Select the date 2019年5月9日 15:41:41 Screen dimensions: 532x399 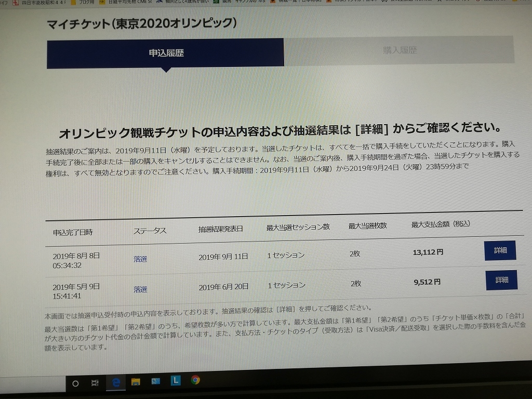coord(76,291)
